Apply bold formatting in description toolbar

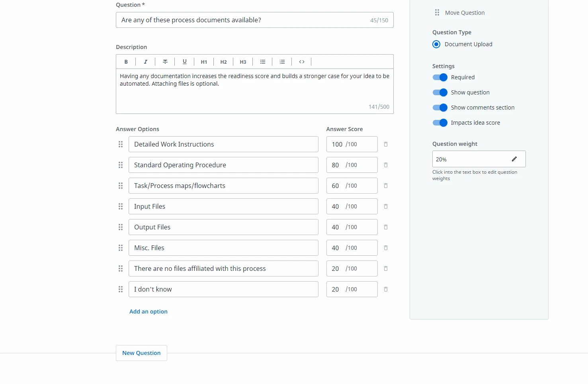tap(126, 62)
